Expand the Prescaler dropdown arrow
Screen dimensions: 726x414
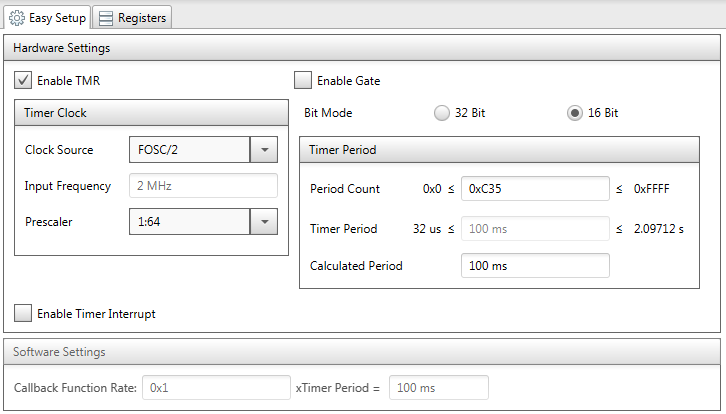point(264,221)
